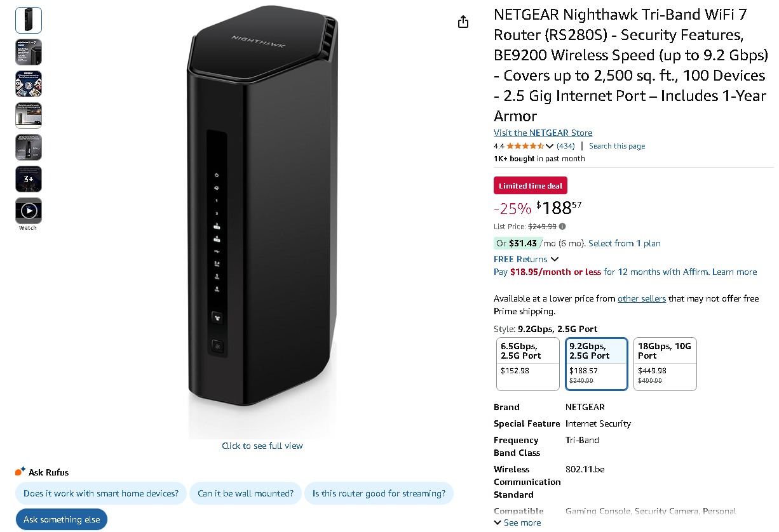The height and width of the screenshot is (532, 779).
Task: Choose the 9.2Gbps, 2.5G Port style
Action: click(x=597, y=364)
